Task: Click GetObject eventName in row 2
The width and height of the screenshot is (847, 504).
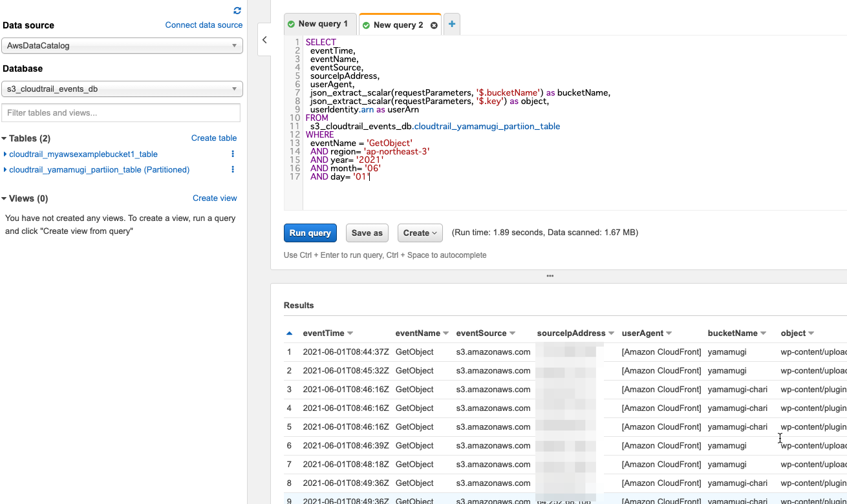Action: point(414,371)
